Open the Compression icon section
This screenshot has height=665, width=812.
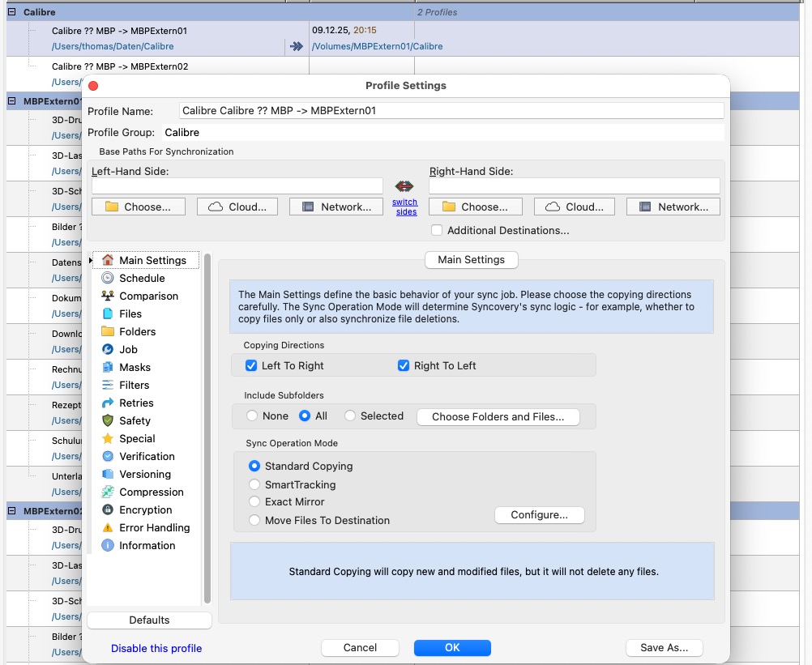click(108, 492)
